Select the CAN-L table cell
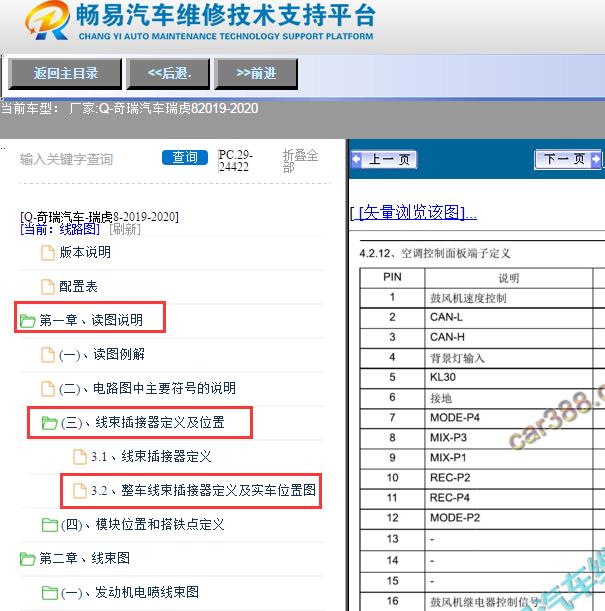 click(x=509, y=318)
